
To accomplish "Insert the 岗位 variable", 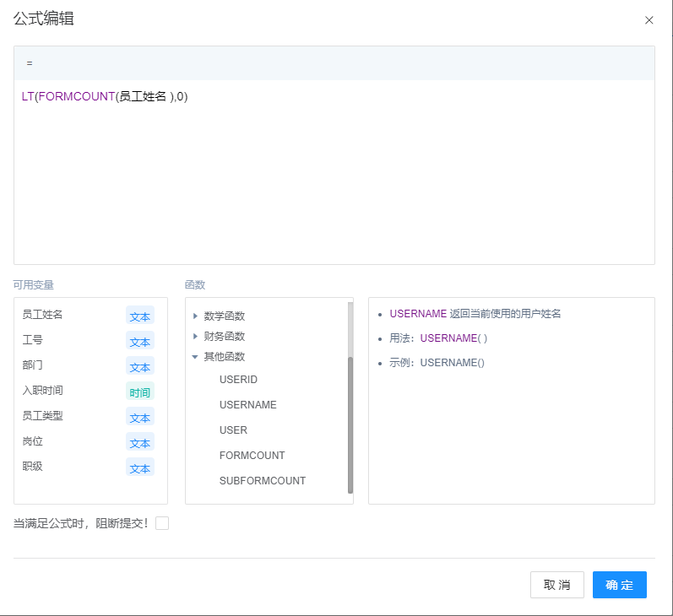I will [33, 441].
